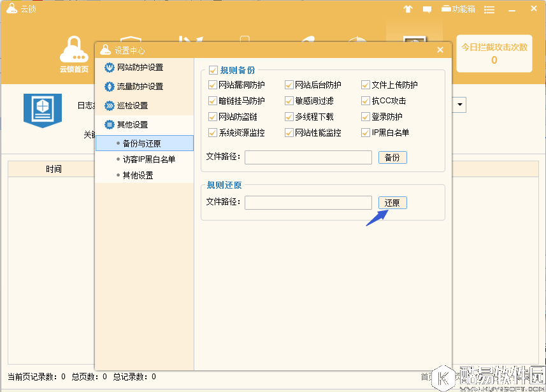This screenshot has height=392, width=546.
Task: Open the log type dropdown
Action: (x=458, y=105)
